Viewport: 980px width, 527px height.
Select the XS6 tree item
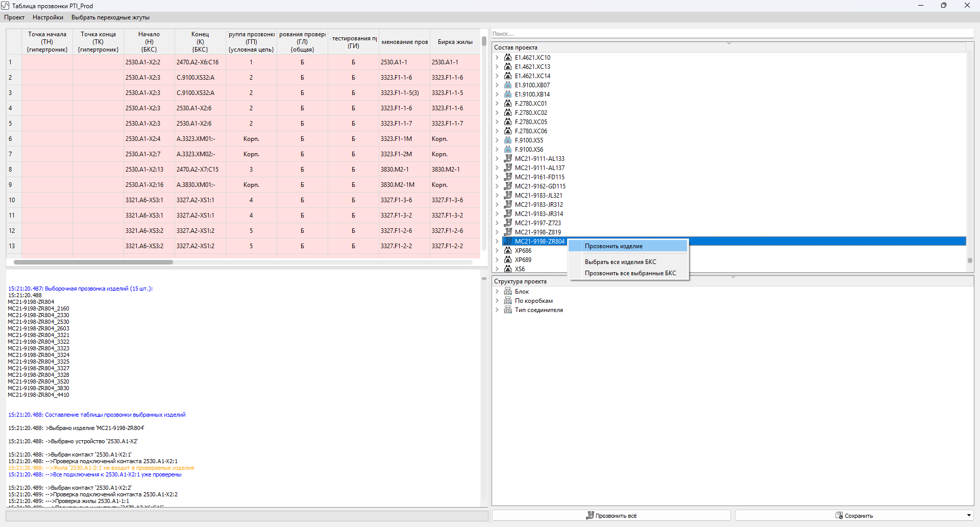pos(520,269)
